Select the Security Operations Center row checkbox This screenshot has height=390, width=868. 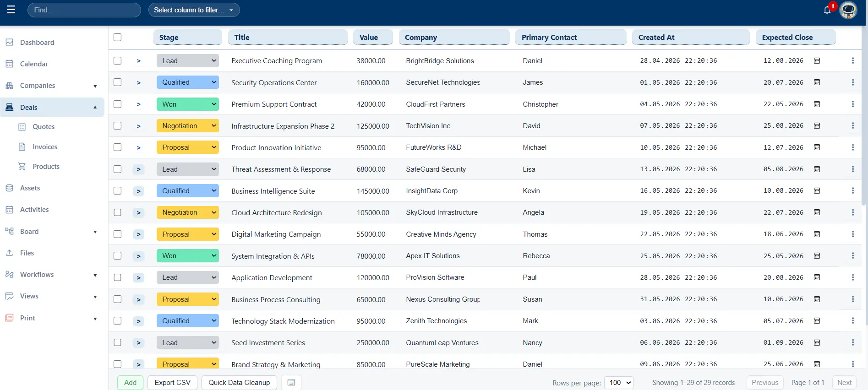pos(118,82)
